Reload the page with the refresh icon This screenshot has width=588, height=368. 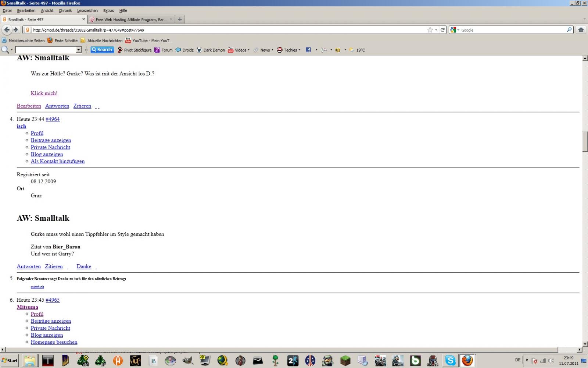coord(442,30)
